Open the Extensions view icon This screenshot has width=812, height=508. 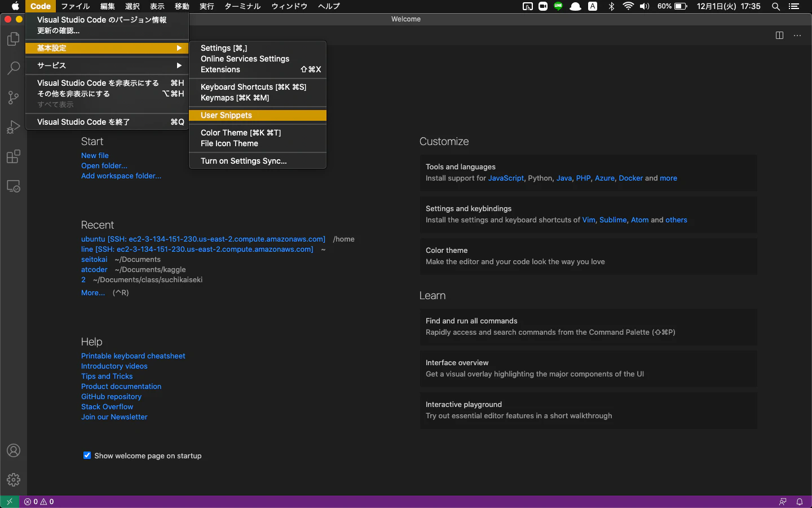pos(13,156)
